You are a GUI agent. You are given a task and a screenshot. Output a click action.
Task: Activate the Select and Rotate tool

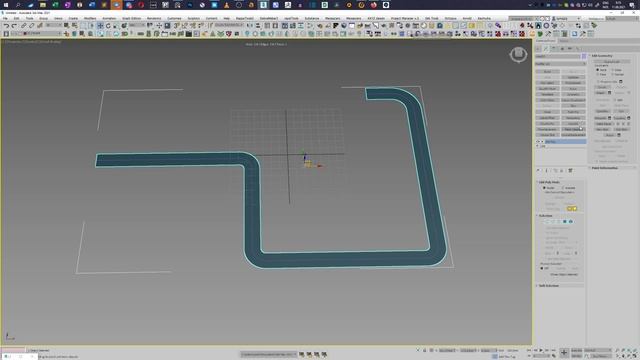pyautogui.click(x=108, y=26)
